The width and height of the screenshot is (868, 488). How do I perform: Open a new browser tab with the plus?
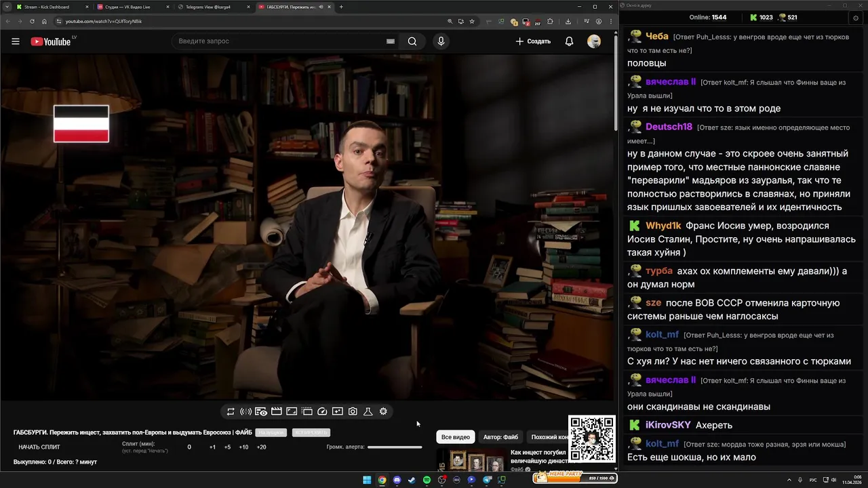pos(341,7)
